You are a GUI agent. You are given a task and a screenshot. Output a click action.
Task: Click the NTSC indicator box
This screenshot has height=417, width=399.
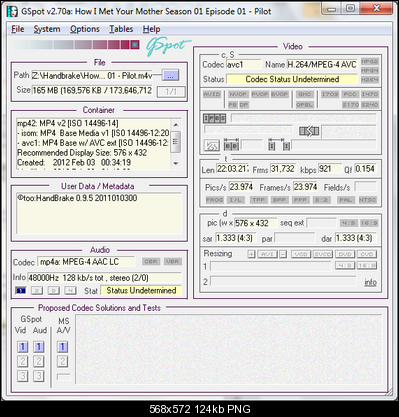[x=367, y=200]
